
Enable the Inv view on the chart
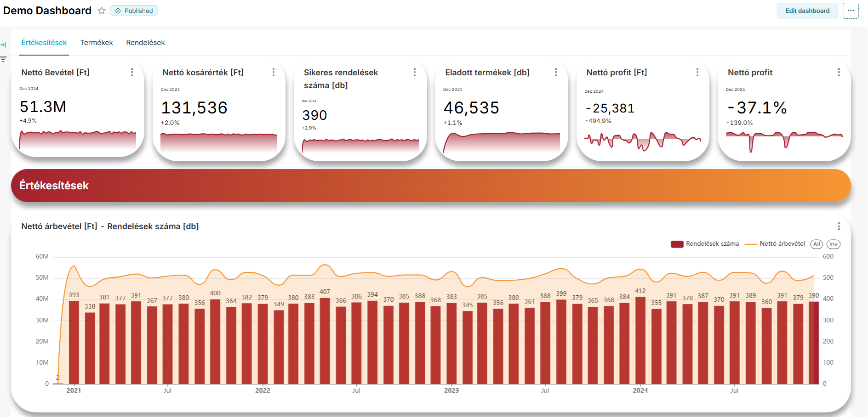[834, 244]
